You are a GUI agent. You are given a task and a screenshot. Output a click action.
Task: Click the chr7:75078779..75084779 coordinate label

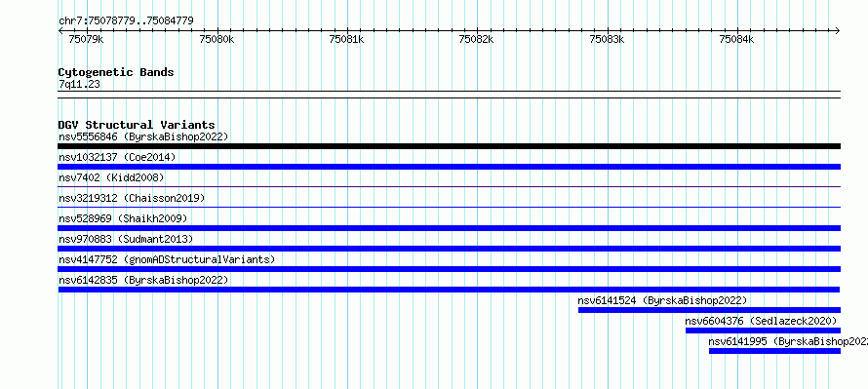[x=126, y=21]
